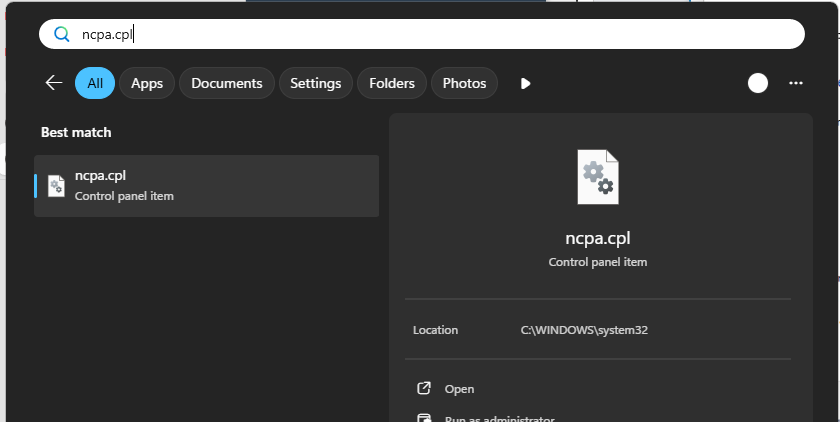Screen dimensions: 840x422
Task: Switch to the Settings filter
Action: click(316, 83)
